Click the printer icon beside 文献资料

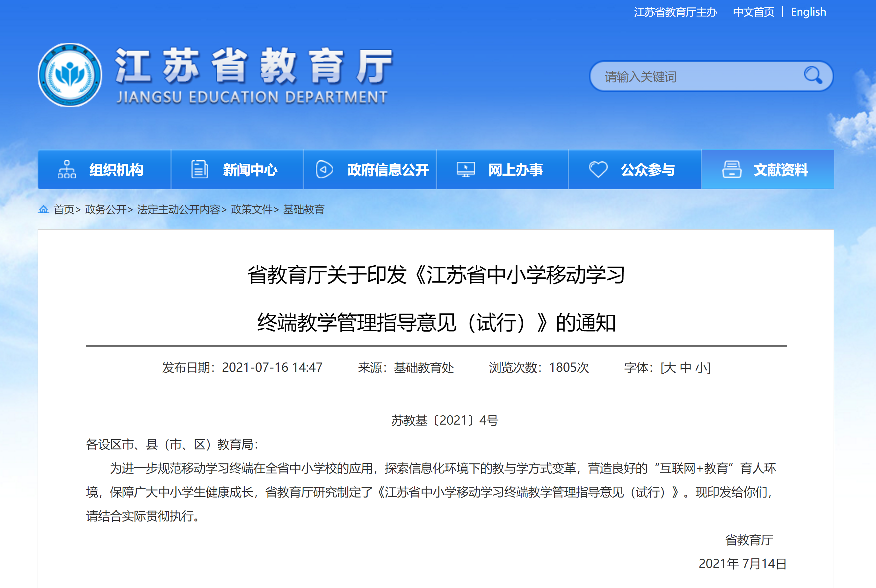[732, 169]
